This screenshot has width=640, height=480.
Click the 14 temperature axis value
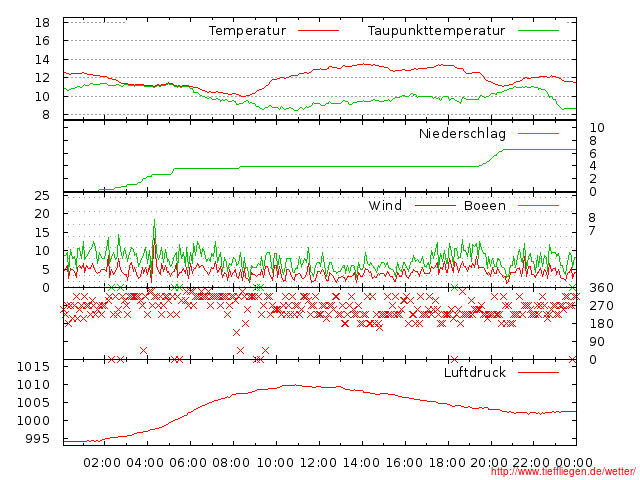click(42, 60)
